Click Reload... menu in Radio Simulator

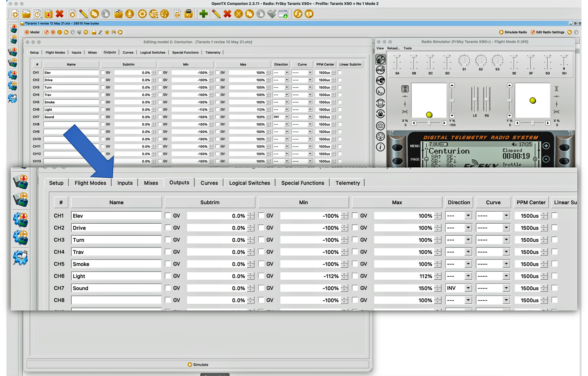393,48
